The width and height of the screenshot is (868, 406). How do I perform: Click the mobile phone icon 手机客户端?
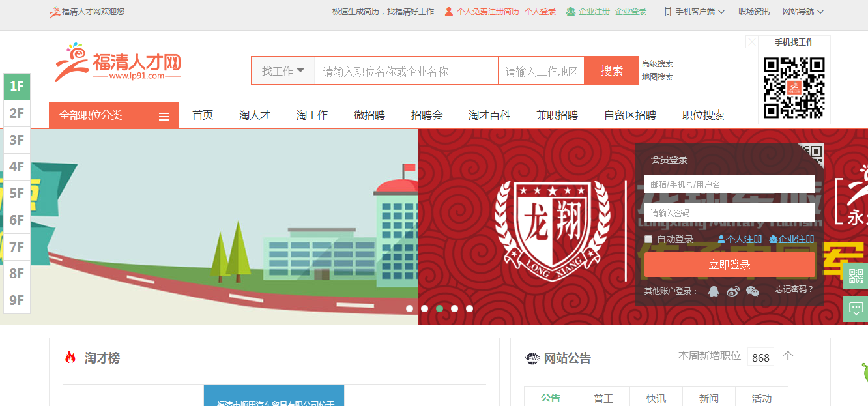coord(668,11)
